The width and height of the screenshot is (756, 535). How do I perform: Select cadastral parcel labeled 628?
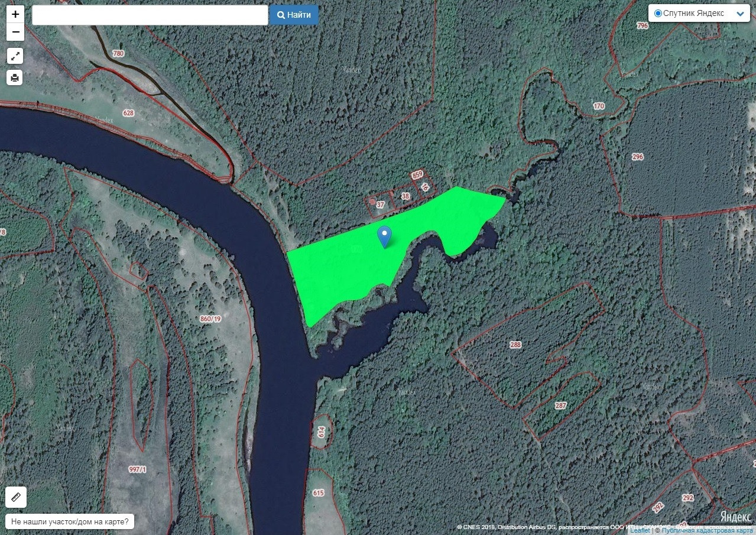coord(128,113)
